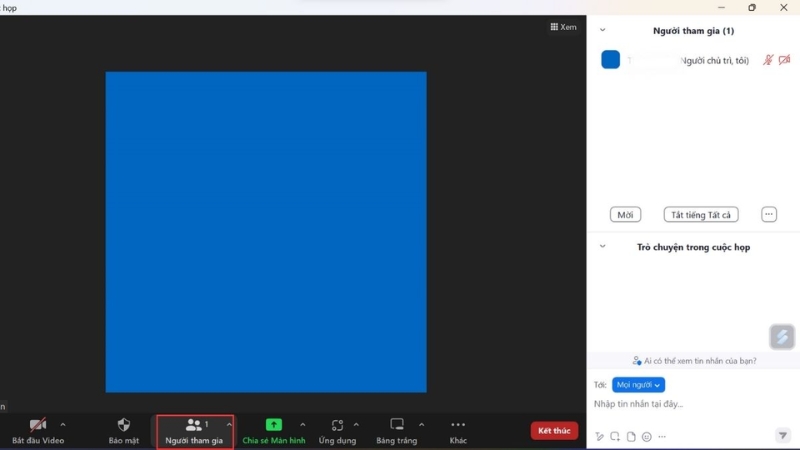Open the Khác more options menu
The width and height of the screenshot is (800, 450).
click(458, 425)
